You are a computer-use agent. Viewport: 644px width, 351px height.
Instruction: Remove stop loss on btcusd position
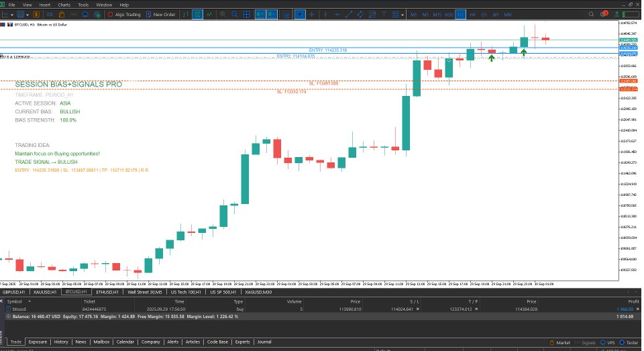click(418, 309)
